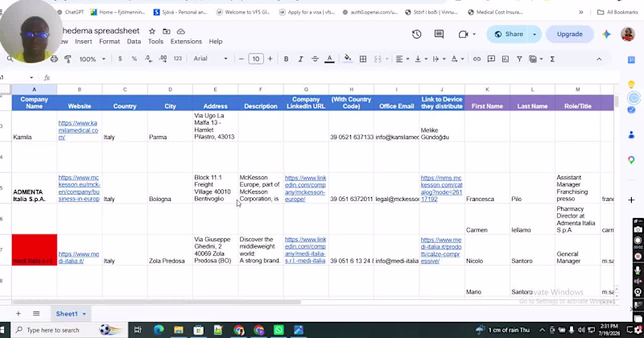Open the Insert menu
This screenshot has height=338, width=644.
(84, 42)
